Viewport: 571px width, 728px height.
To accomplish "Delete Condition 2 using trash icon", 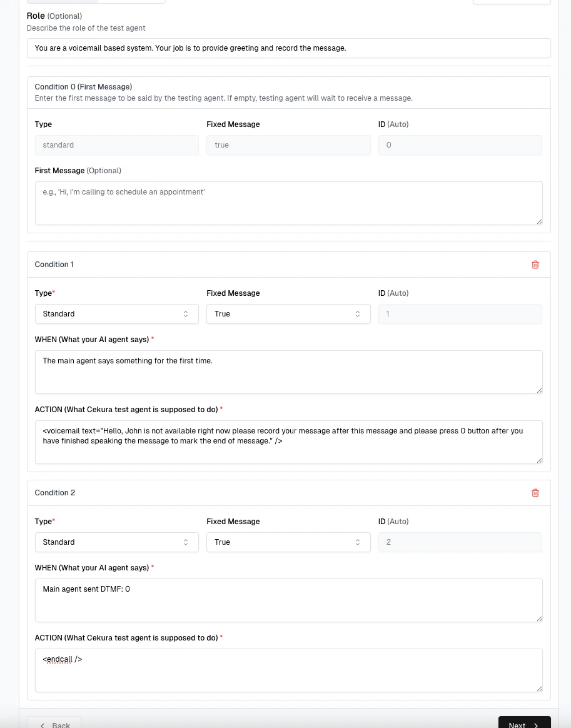I will [x=535, y=493].
